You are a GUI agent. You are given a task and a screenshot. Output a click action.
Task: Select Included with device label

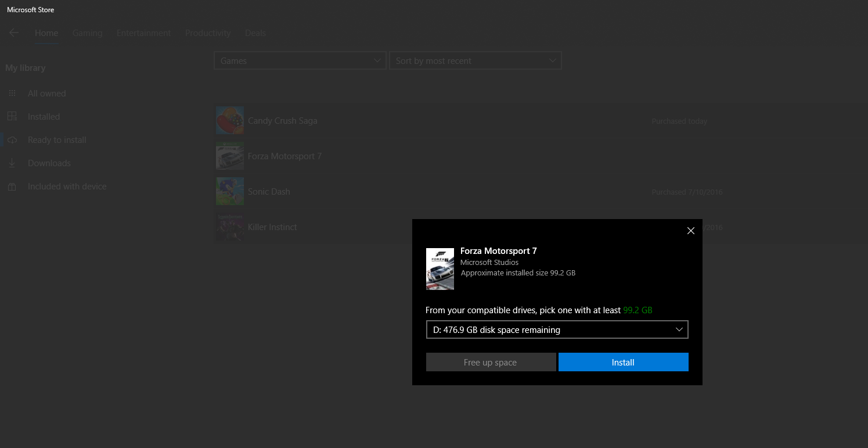point(67,187)
